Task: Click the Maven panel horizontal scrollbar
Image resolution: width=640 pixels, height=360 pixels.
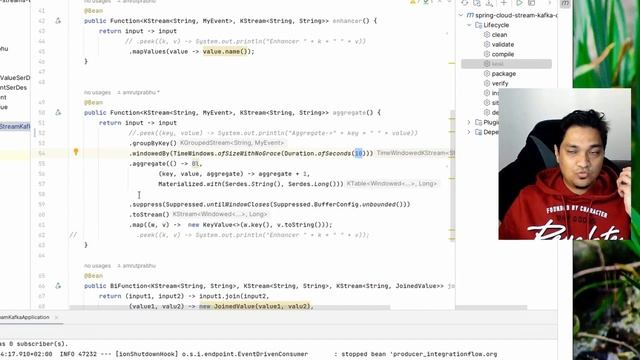Action: (x=492, y=307)
